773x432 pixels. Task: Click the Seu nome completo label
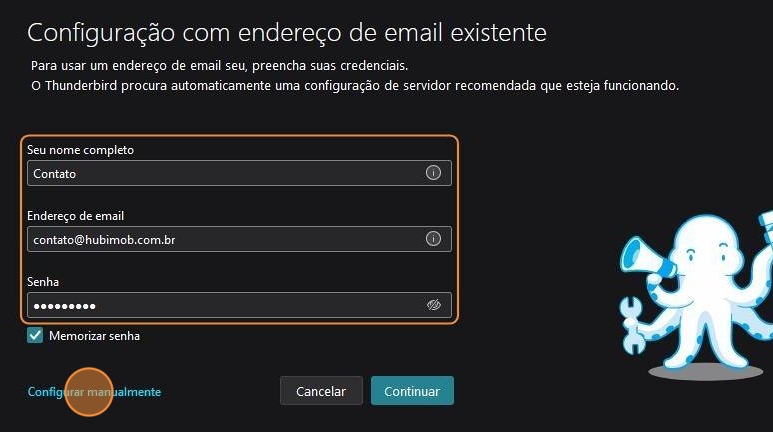(80, 150)
